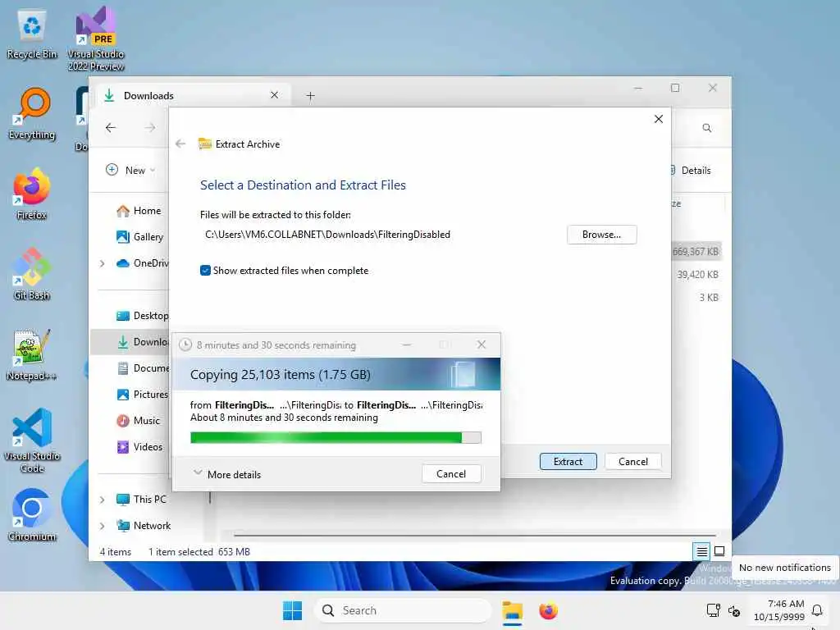Image resolution: width=840 pixels, height=630 pixels.
Task: Expand More details in copy dialog
Action: pyautogui.click(x=227, y=474)
